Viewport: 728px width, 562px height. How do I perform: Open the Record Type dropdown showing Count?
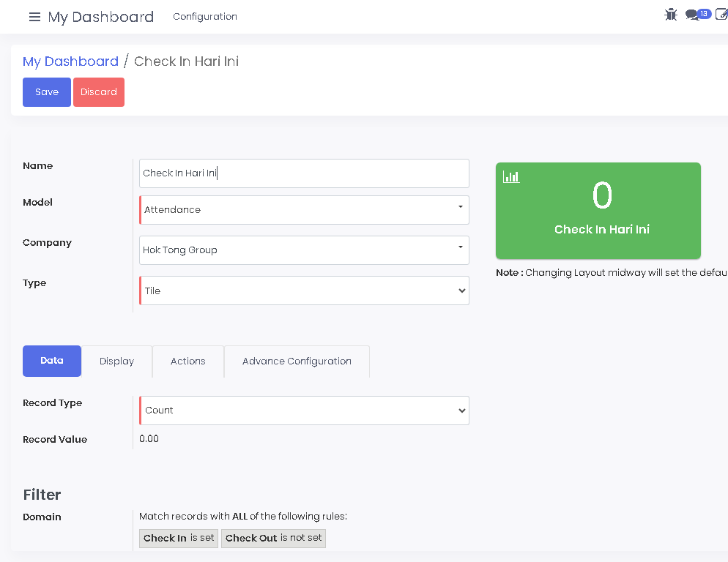[304, 410]
